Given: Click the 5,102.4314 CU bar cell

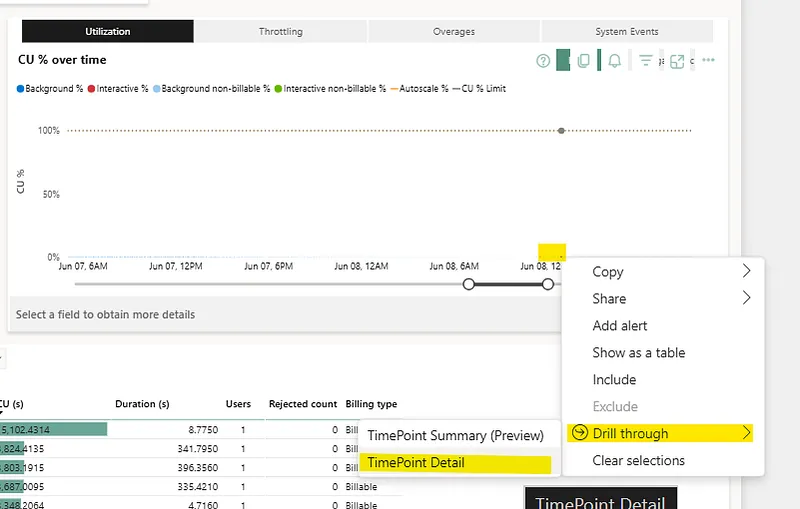Looking at the screenshot, I should (x=54, y=429).
